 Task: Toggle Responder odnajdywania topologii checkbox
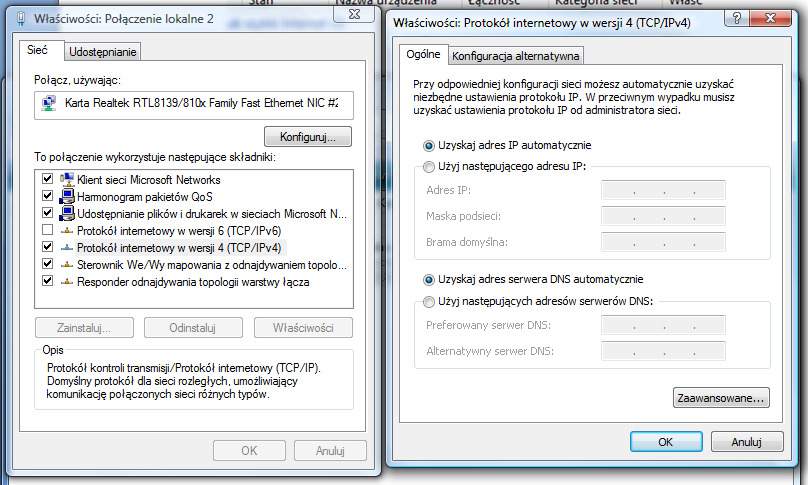pos(47,281)
